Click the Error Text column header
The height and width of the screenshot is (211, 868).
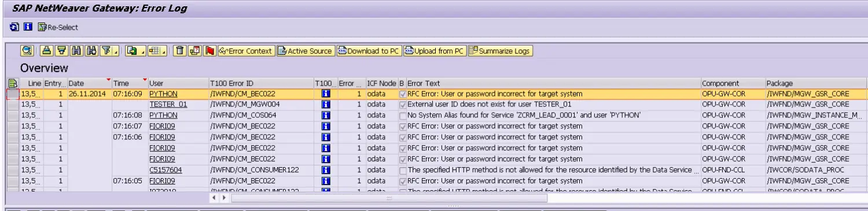click(x=553, y=83)
